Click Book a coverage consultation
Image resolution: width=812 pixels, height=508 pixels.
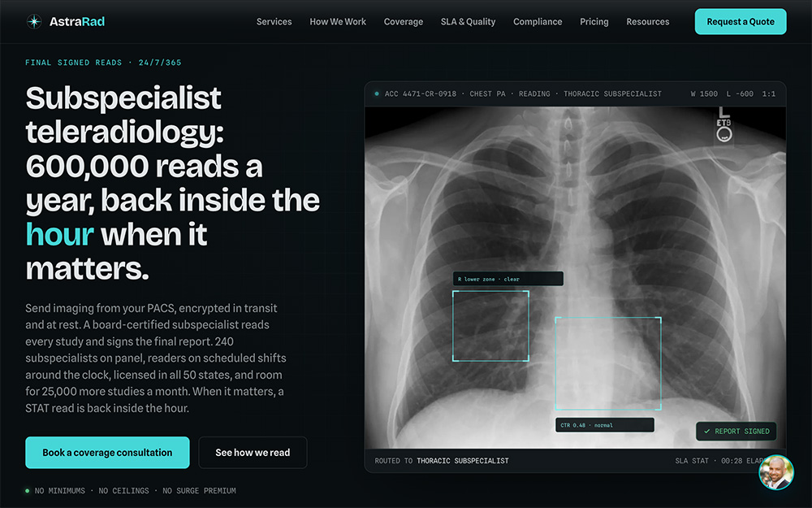[107, 453]
